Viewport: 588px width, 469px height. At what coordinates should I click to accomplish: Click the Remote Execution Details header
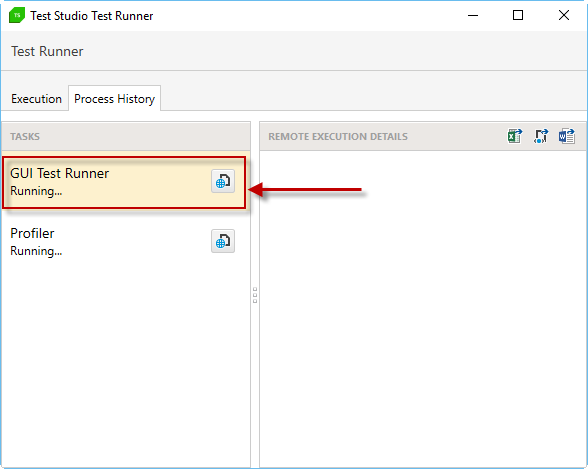click(338, 136)
